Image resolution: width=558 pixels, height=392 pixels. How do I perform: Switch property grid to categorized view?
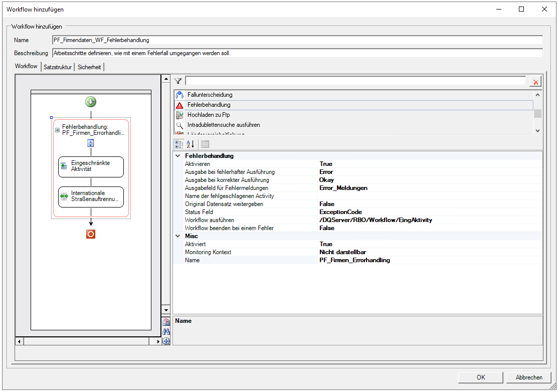[x=178, y=144]
